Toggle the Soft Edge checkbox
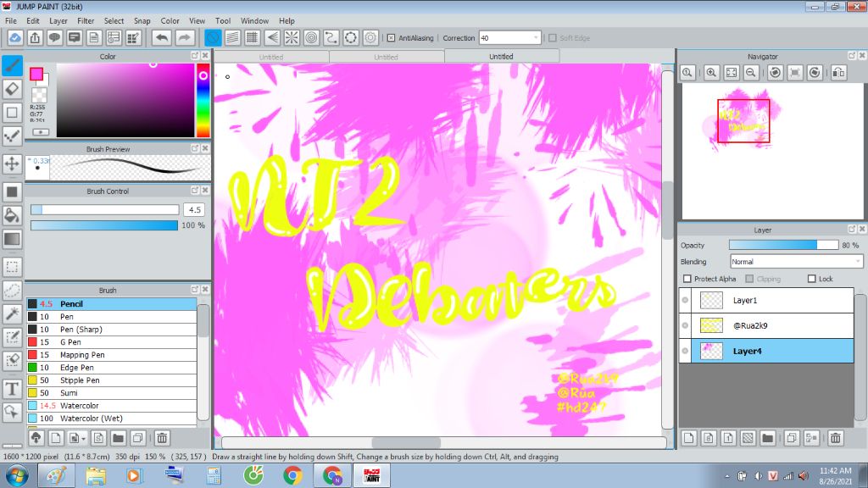 coord(552,37)
